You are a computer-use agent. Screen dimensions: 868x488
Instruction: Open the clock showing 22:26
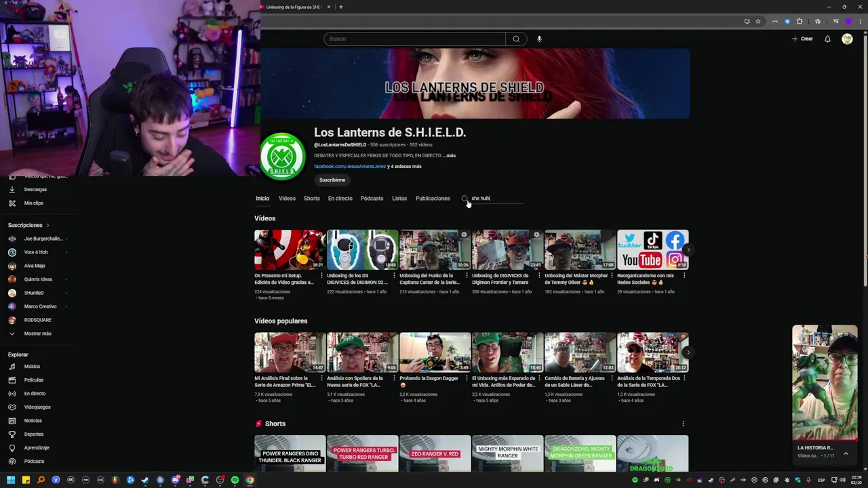(x=856, y=480)
